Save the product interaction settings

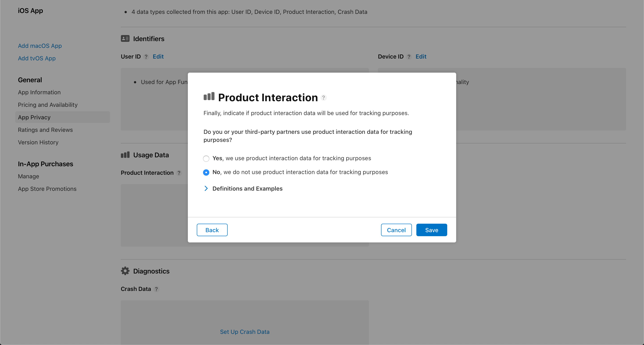click(432, 230)
